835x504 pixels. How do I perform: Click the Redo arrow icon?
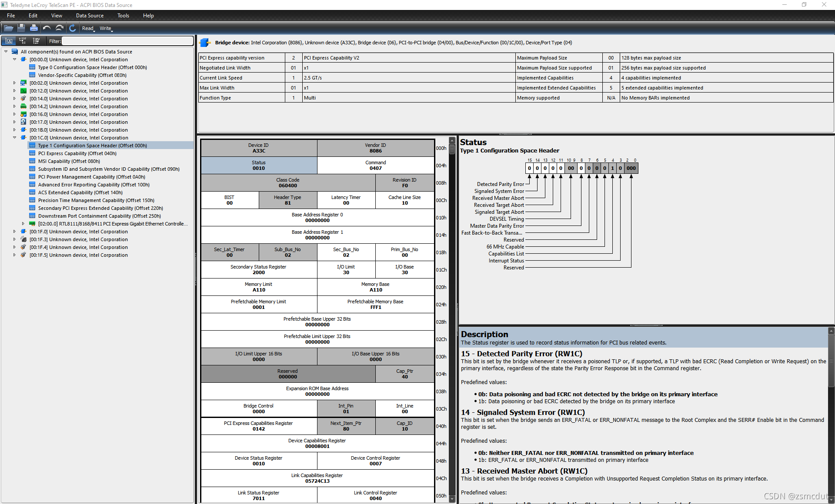point(60,28)
